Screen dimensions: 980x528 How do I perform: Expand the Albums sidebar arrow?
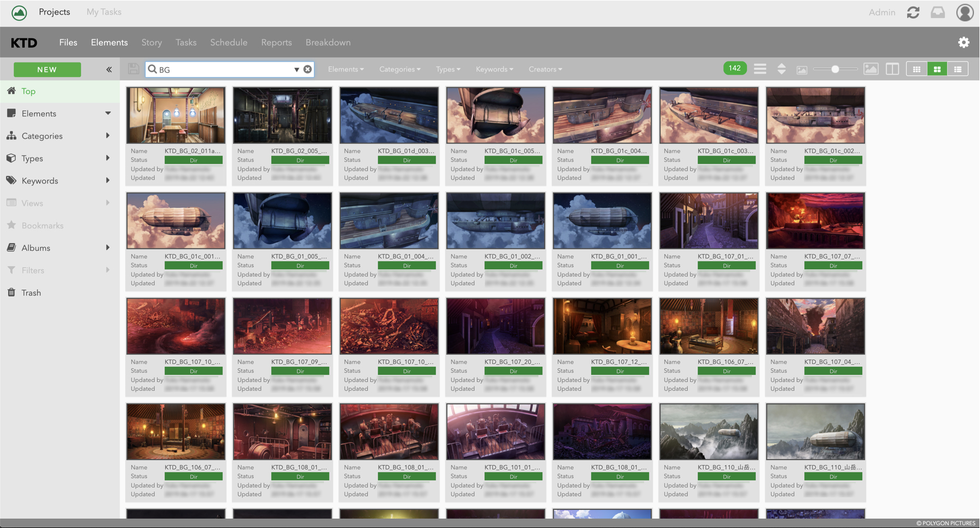108,247
